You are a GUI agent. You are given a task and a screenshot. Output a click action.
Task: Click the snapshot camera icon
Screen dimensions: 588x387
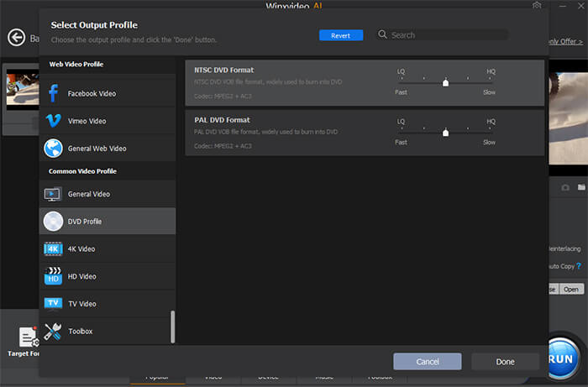point(565,187)
